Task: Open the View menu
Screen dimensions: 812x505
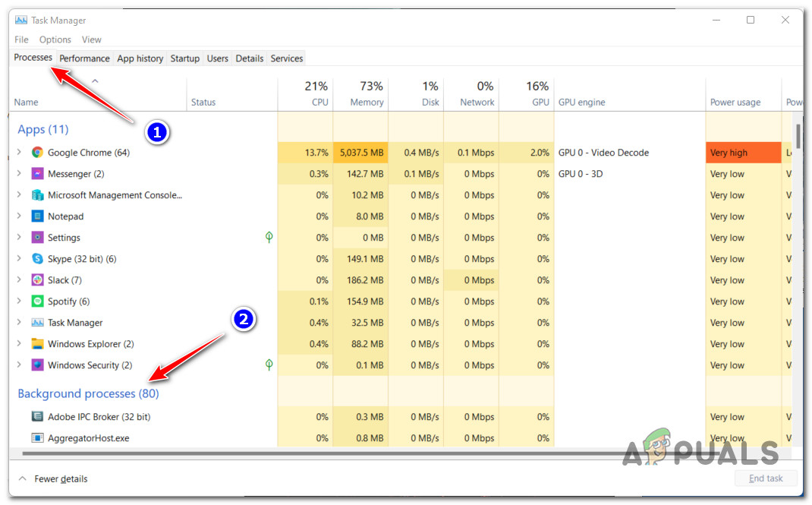Action: [x=91, y=39]
